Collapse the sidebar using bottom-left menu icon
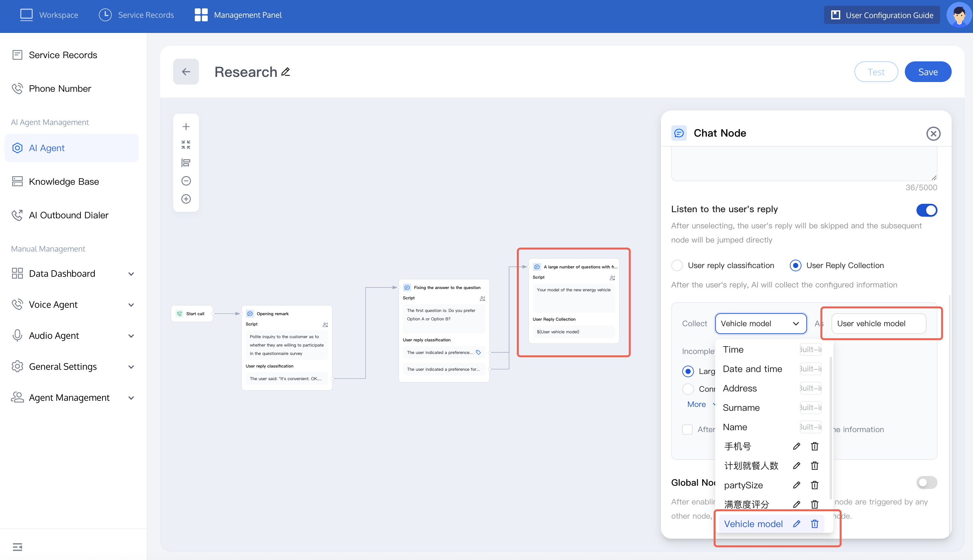This screenshot has width=973, height=560. coord(17,546)
